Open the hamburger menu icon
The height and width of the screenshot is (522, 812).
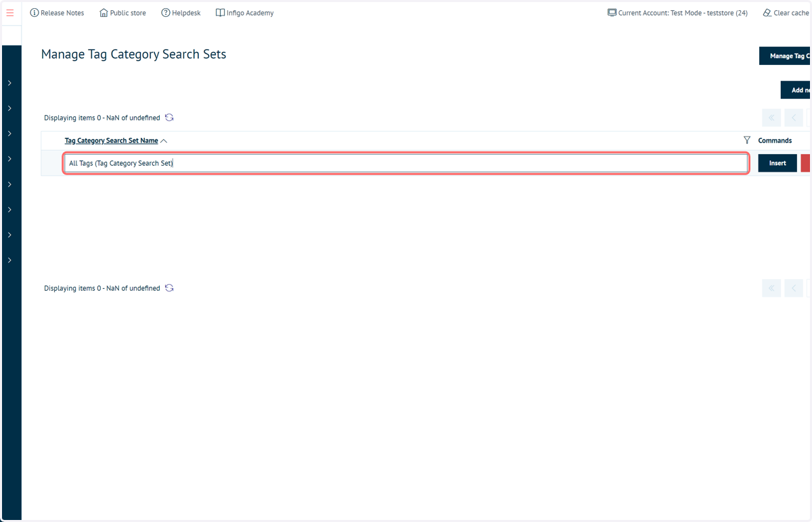pyautogui.click(x=9, y=13)
